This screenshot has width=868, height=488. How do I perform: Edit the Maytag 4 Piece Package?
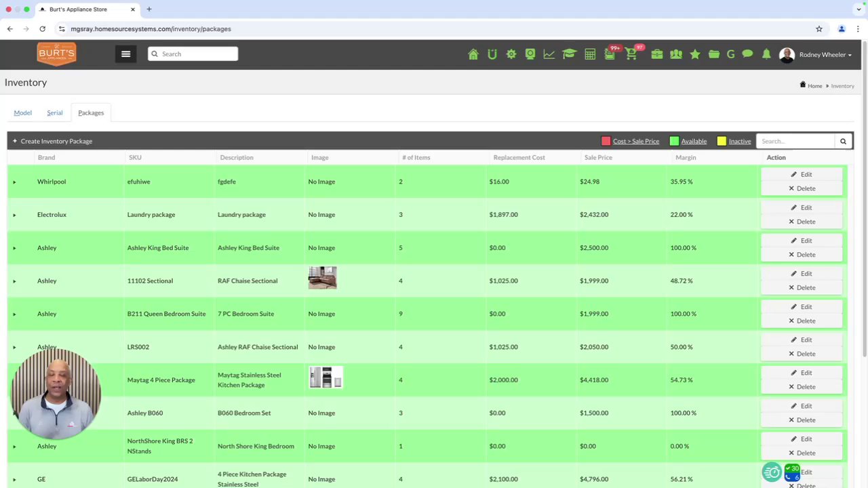pyautogui.click(x=802, y=373)
